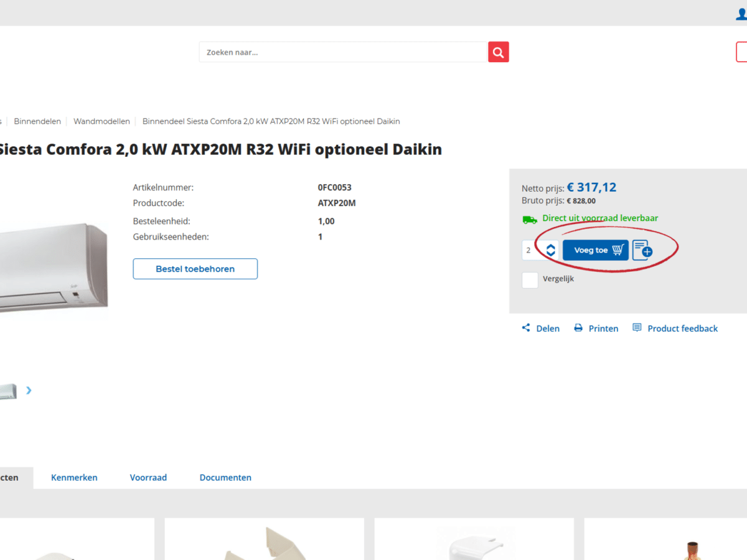Switch to the Documenten tab
This screenshot has height=560, width=747.
pos(225,478)
